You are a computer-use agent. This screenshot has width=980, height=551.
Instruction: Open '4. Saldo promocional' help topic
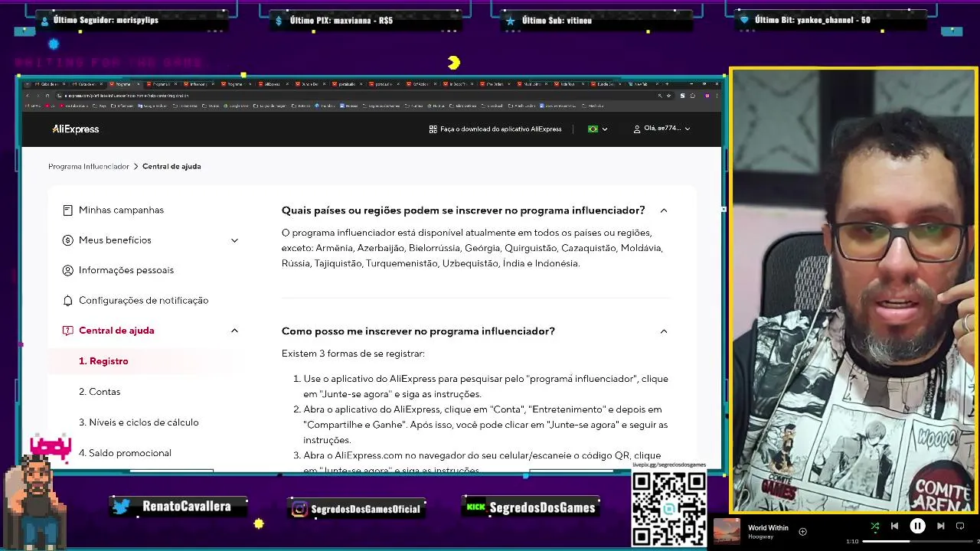[125, 453]
